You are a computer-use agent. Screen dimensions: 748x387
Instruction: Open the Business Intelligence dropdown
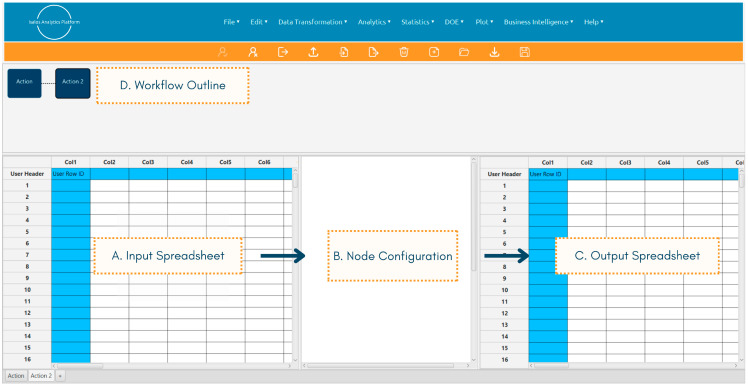(539, 22)
